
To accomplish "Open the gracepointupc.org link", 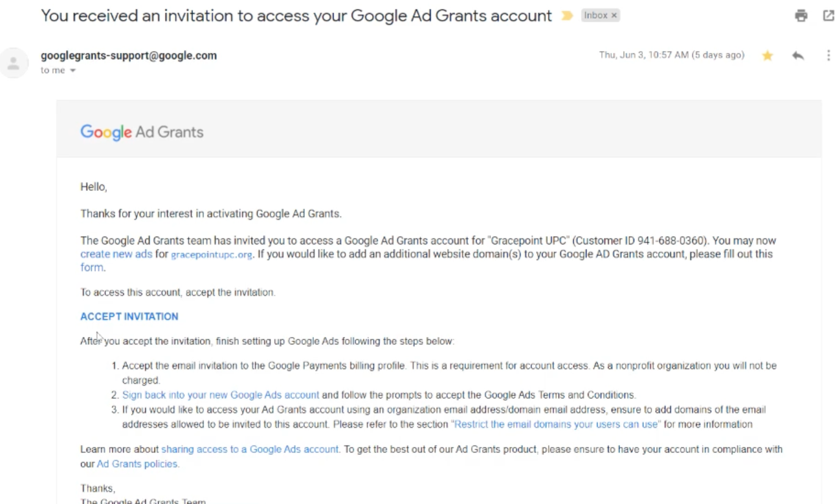I will coord(211,255).
